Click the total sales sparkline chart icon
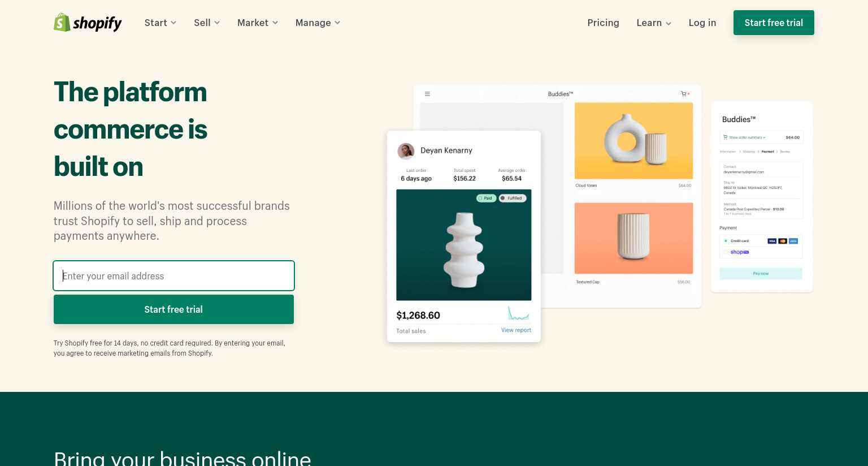The width and height of the screenshot is (868, 466). [x=518, y=313]
